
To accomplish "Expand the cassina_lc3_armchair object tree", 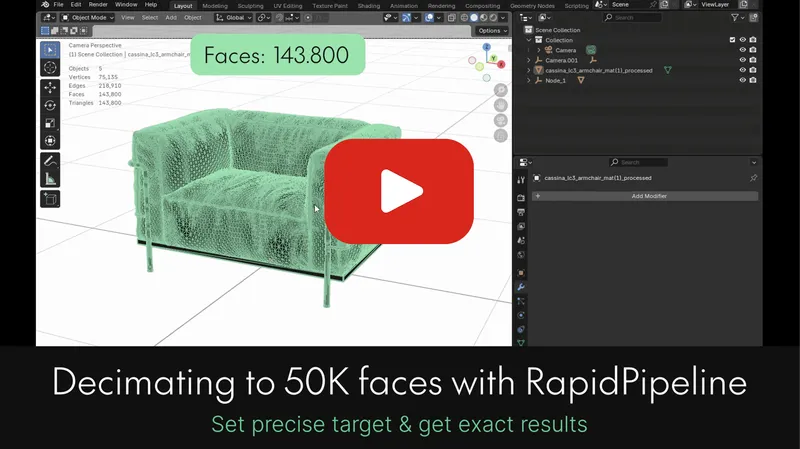I will pyautogui.click(x=529, y=70).
